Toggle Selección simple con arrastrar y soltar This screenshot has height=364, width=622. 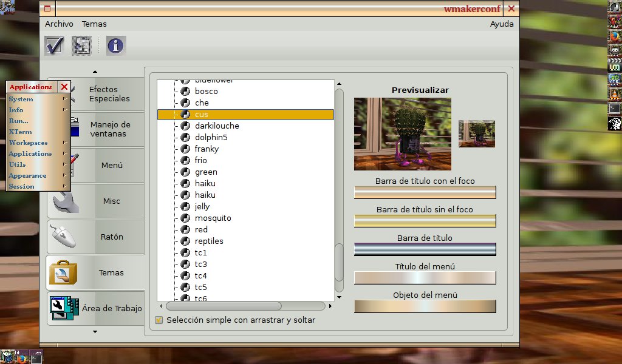(x=159, y=320)
